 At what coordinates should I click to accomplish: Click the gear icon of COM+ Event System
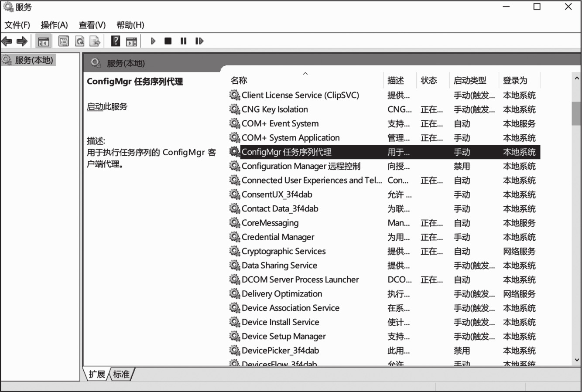pyautogui.click(x=235, y=123)
